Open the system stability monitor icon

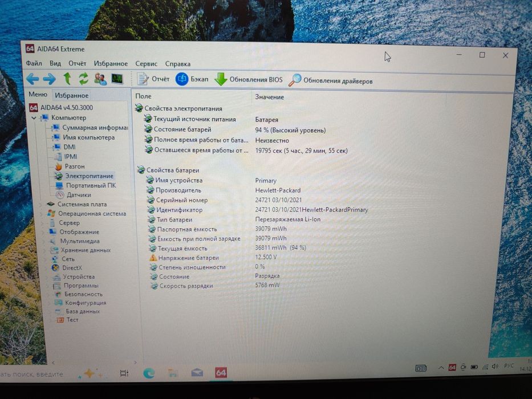[117, 79]
